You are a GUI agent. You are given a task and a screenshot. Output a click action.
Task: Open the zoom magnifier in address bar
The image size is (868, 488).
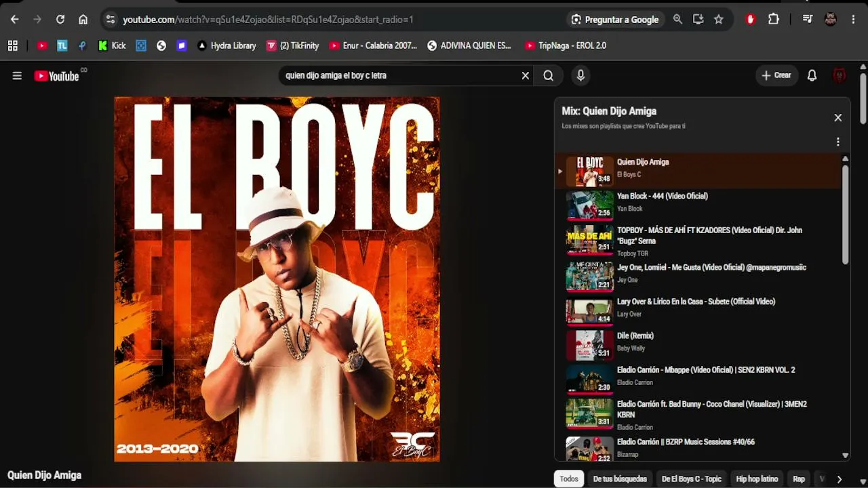click(677, 20)
